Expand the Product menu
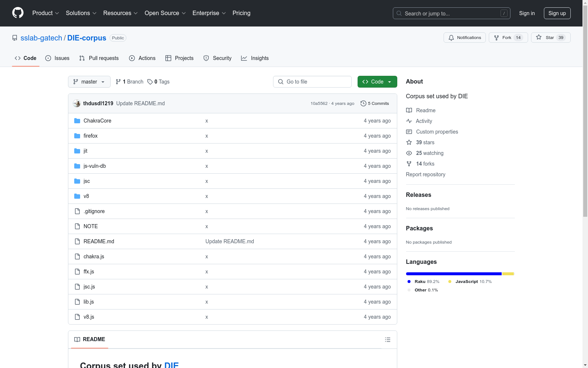The height and width of the screenshot is (368, 588). tap(46, 13)
